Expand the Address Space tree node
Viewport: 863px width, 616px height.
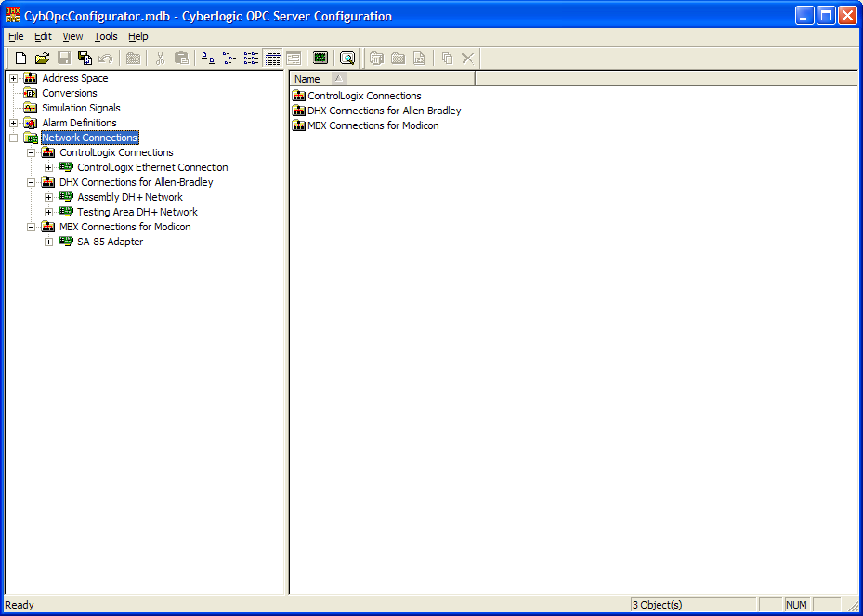(x=14, y=78)
